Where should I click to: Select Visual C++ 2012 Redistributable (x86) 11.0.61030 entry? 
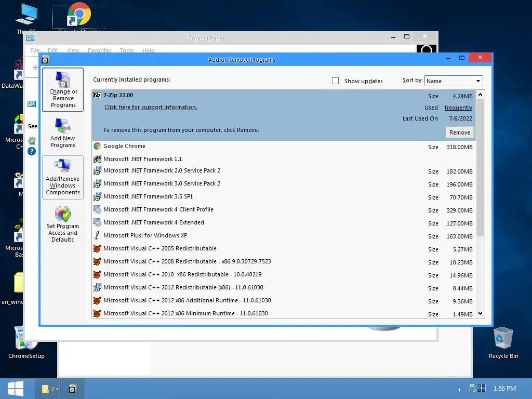pyautogui.click(x=183, y=287)
